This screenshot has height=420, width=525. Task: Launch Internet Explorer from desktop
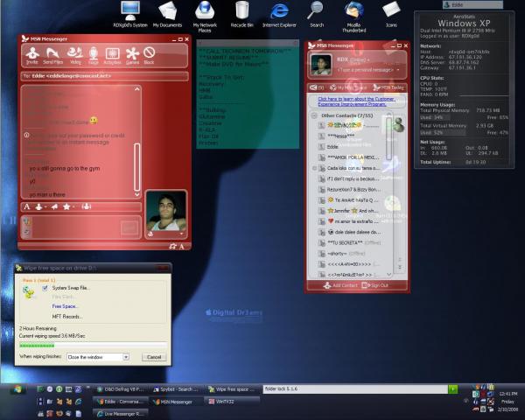tap(279, 14)
